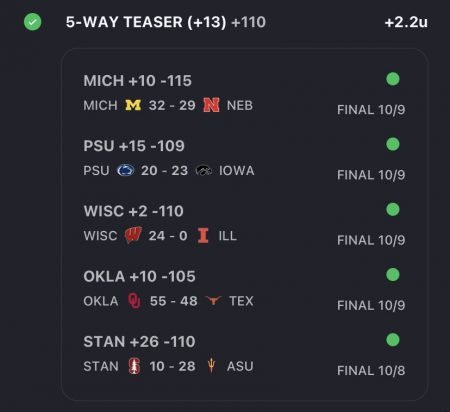Click FINAL 10/8 on Stanford game

[371, 370]
